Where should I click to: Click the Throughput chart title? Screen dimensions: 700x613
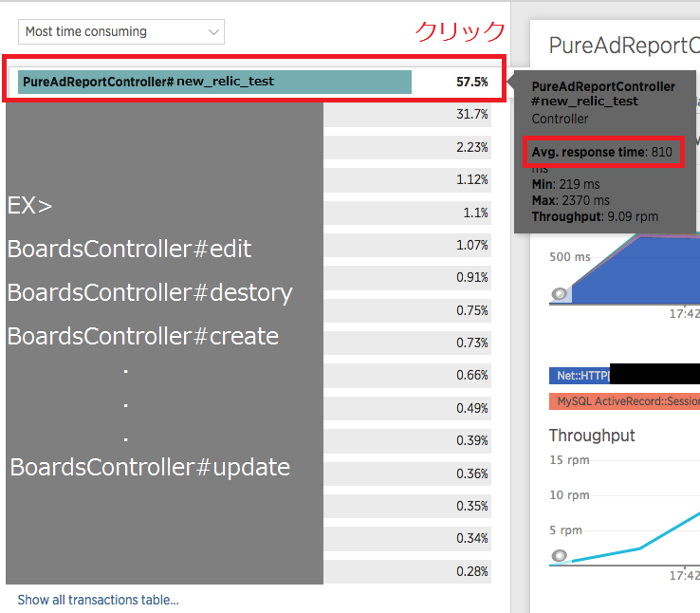[x=592, y=435]
